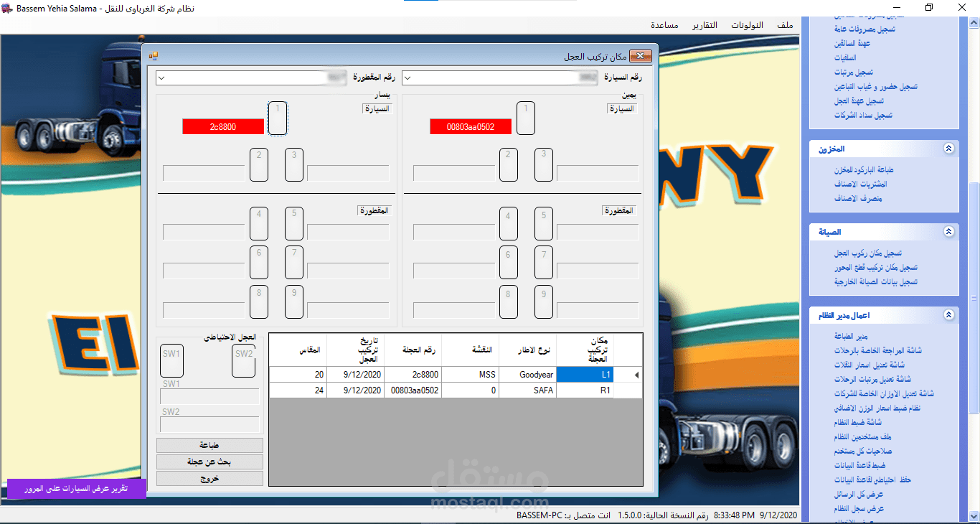Collapse the اعمال مدير النظام section

point(948,315)
